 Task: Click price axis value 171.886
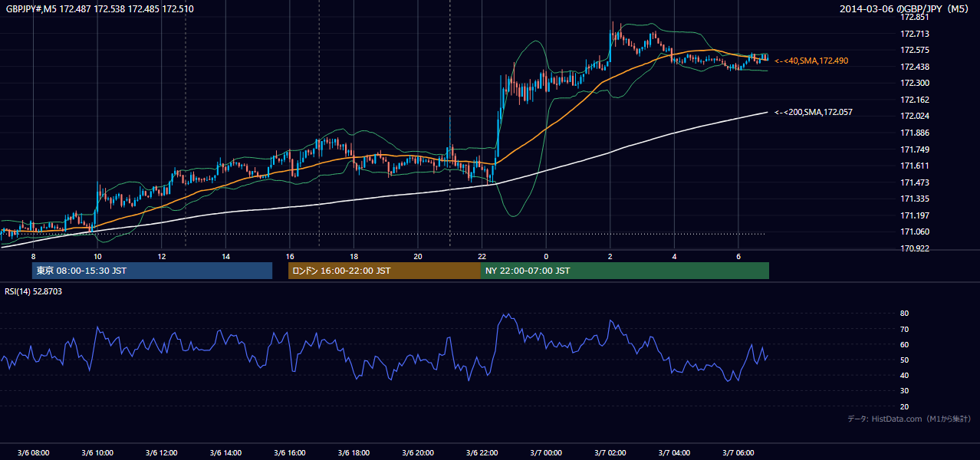[x=915, y=133]
